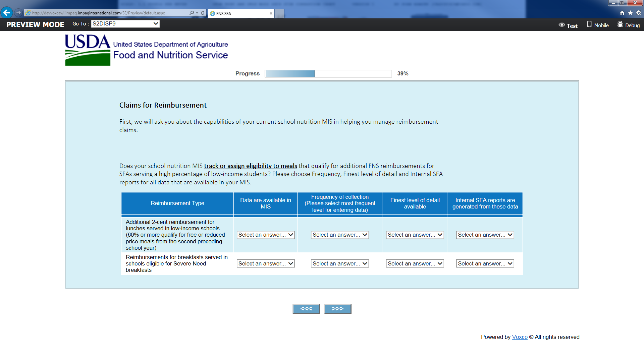The width and height of the screenshot is (644, 362).
Task: Open 2-cent reimbursement Internal SFA reports dropdown
Action: coord(485,235)
